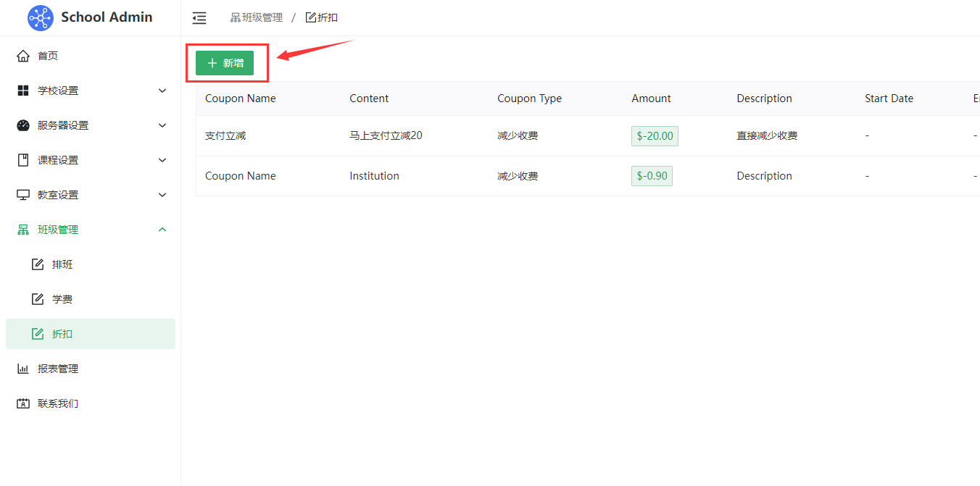Click the $-20.00 amount tag
Image resolution: width=980 pixels, height=486 pixels.
[655, 135]
